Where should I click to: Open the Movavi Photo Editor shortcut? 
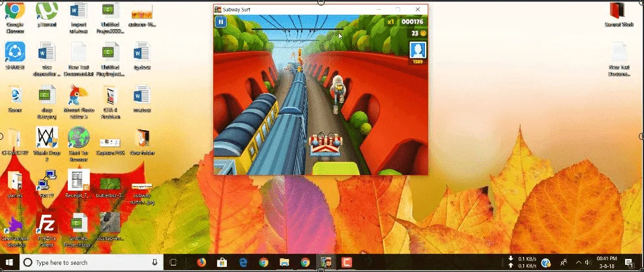[79, 102]
